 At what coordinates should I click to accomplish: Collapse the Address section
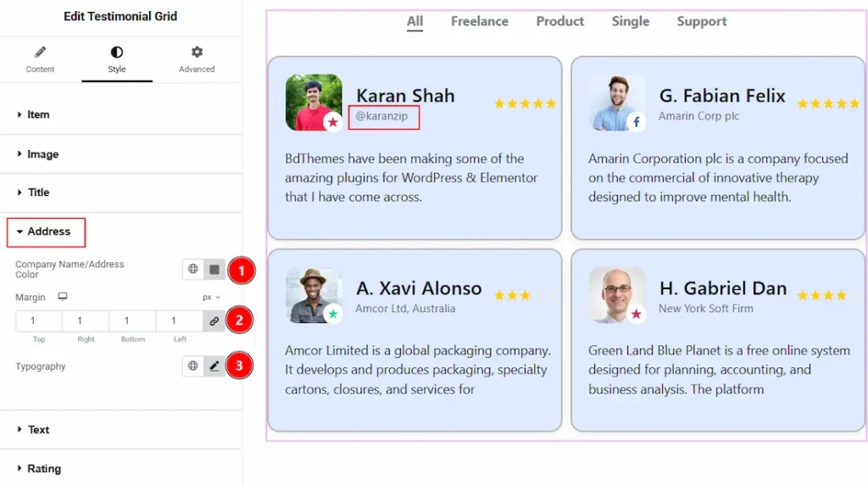click(47, 231)
